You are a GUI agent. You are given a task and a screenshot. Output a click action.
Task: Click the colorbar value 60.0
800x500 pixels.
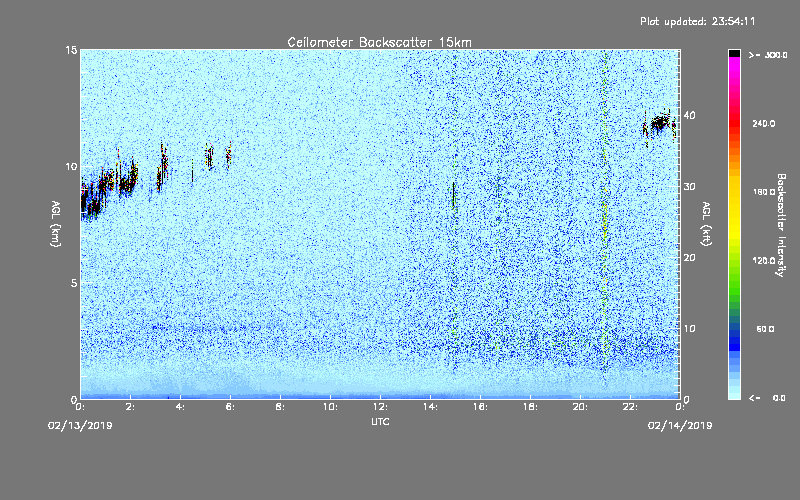pyautogui.click(x=765, y=329)
